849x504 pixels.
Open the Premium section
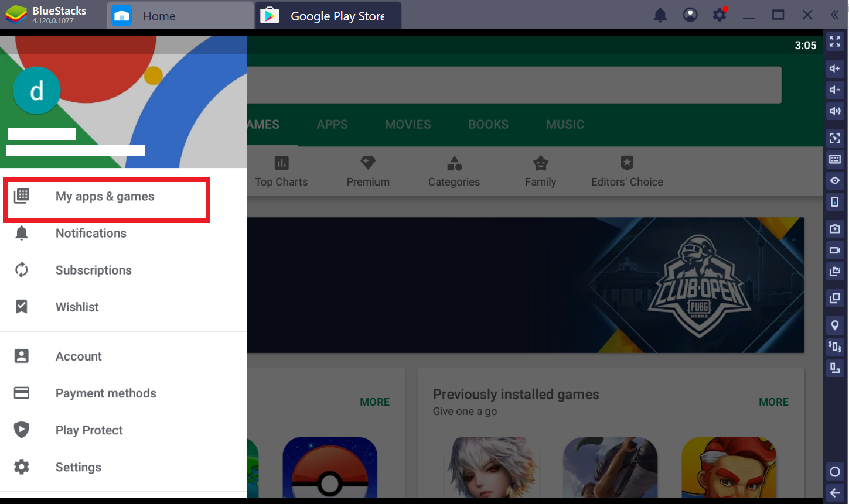coord(368,172)
